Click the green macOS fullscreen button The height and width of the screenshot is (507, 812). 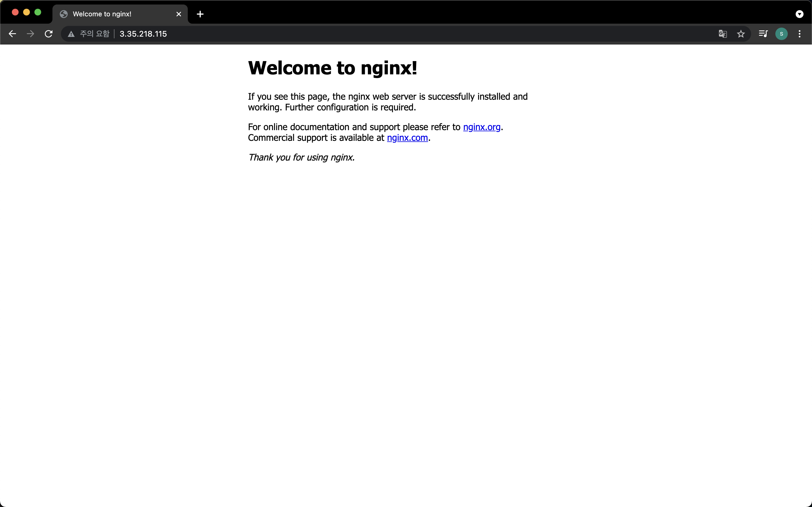coord(38,12)
